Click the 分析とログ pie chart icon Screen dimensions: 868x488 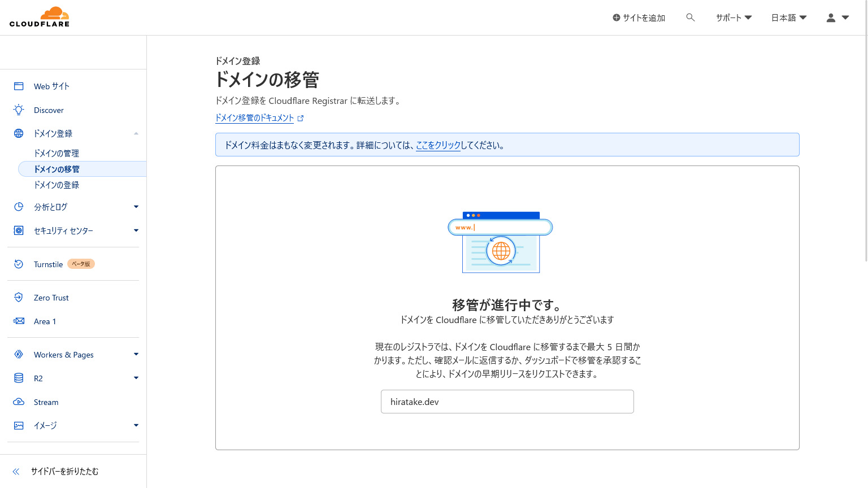pyautogui.click(x=19, y=207)
